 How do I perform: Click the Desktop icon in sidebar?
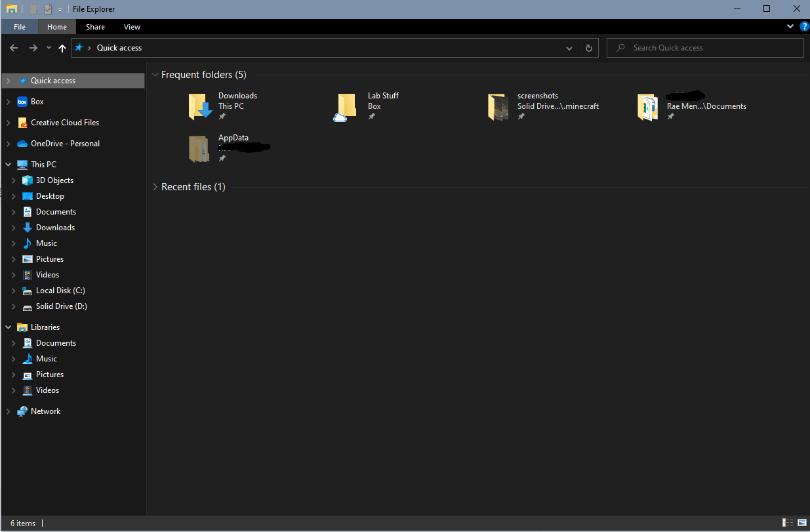pyautogui.click(x=28, y=196)
